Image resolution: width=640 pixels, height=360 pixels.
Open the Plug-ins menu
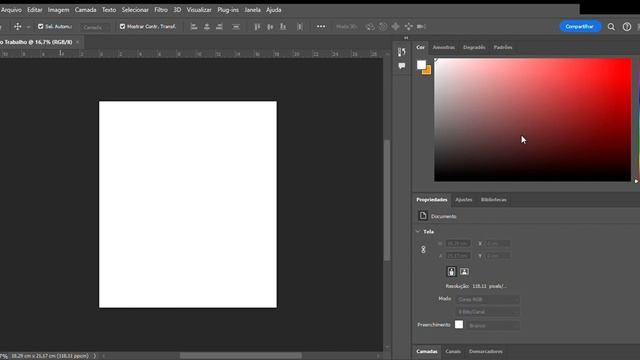(228, 10)
